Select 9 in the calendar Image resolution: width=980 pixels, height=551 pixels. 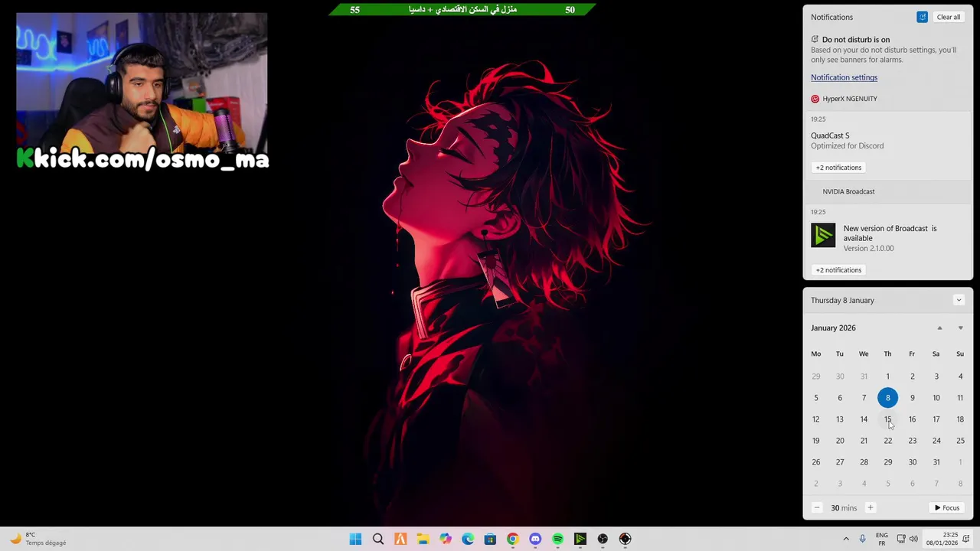912,397
